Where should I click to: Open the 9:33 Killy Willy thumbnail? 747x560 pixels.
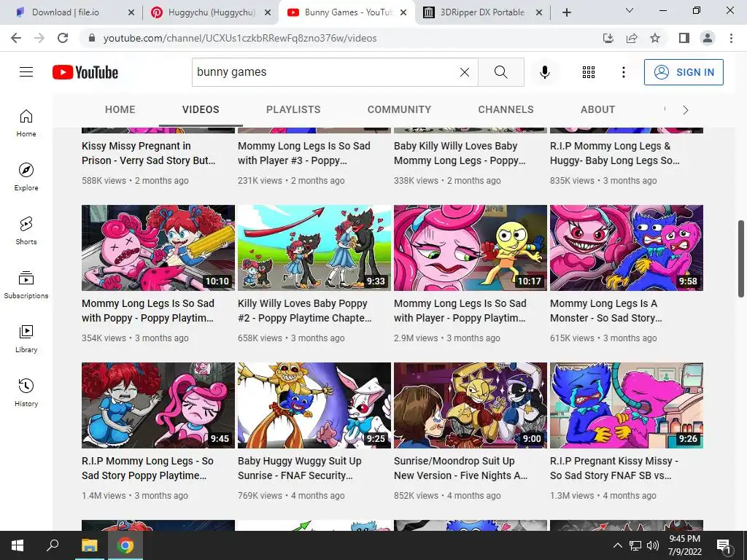pos(314,248)
